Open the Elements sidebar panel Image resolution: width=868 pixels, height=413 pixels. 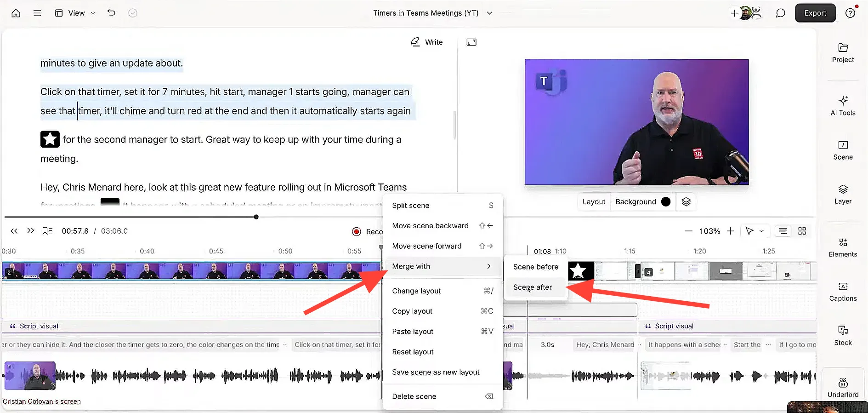click(x=843, y=247)
